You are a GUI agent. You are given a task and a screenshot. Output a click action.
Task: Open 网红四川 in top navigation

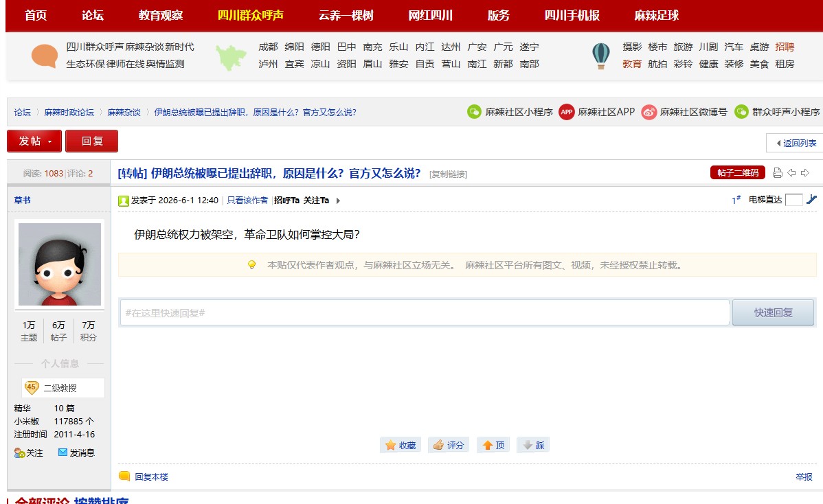431,15
